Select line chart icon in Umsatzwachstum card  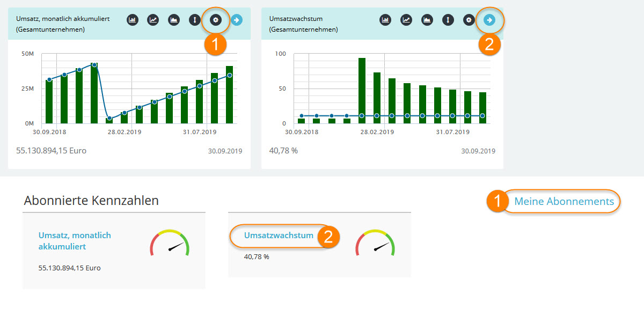tap(406, 20)
